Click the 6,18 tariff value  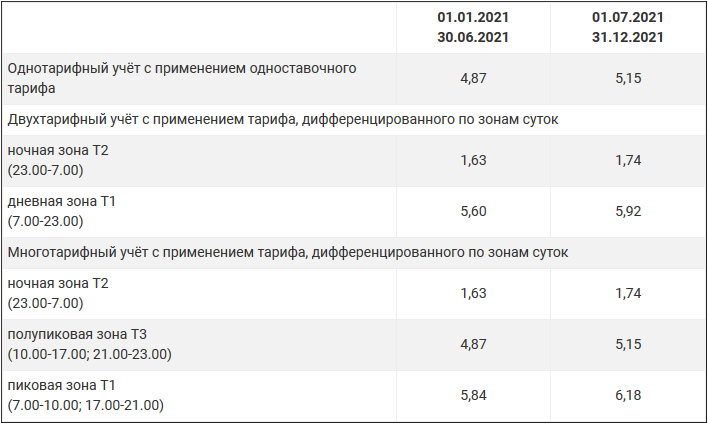pyautogui.click(x=627, y=395)
